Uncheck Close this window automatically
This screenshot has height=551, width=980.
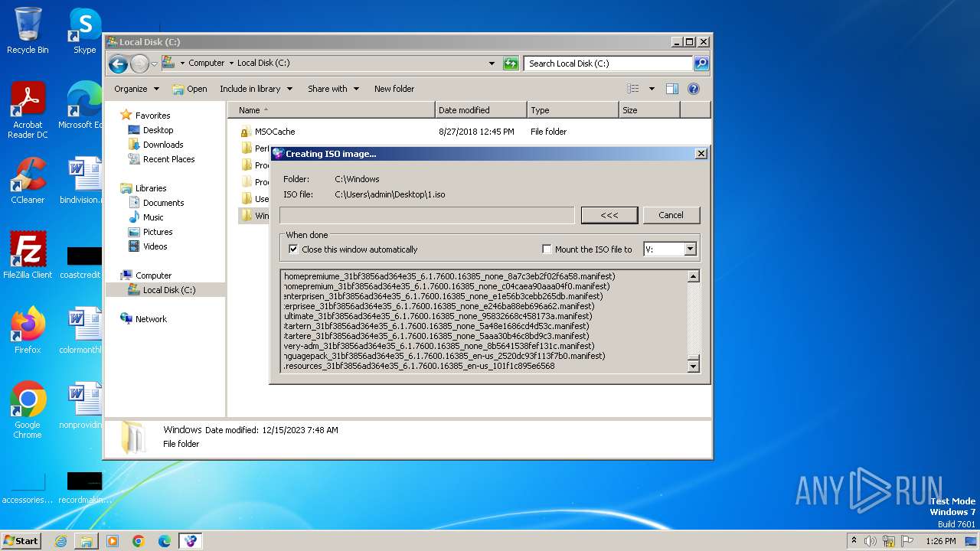[292, 249]
